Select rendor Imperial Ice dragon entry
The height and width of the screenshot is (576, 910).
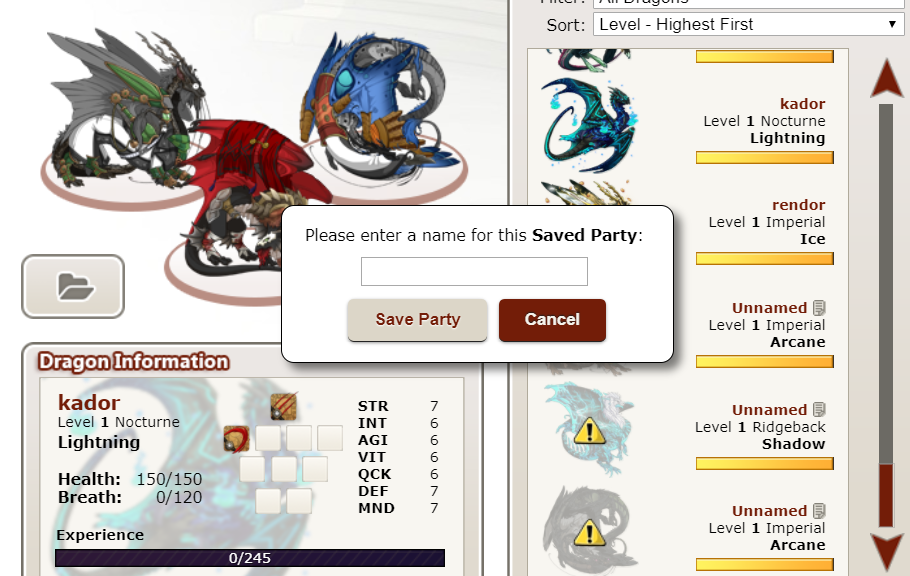(x=688, y=224)
